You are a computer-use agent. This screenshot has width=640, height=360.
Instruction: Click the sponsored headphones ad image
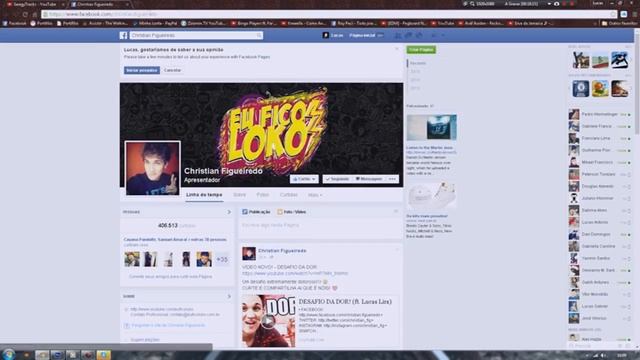[x=431, y=127]
